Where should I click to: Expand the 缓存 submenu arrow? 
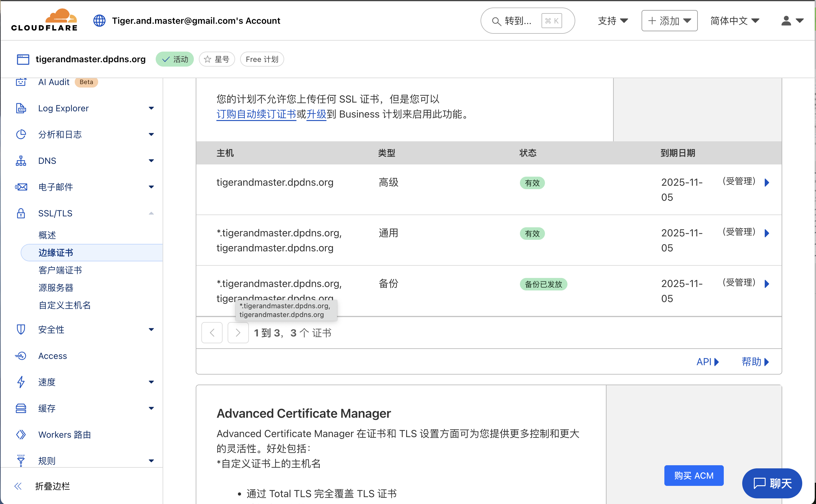click(151, 408)
